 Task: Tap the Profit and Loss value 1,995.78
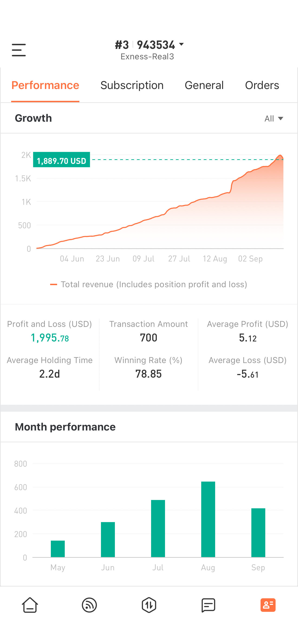(49, 338)
